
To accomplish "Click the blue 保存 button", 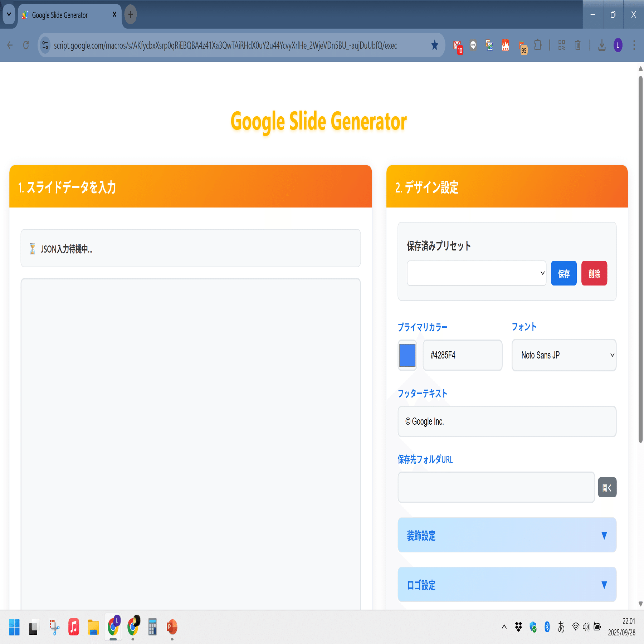I will [564, 273].
